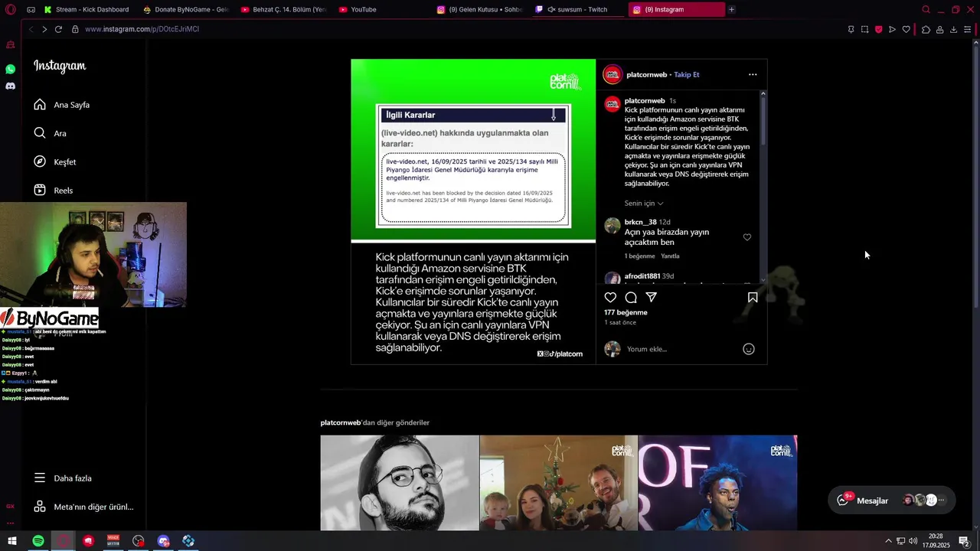Open browser extensions cube icon
980x551 pixels.
926,29
